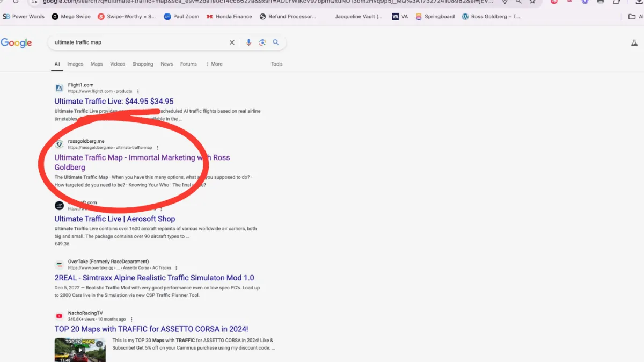Image resolution: width=644 pixels, height=362 pixels.
Task: Switch to the News tab
Action: pyautogui.click(x=167, y=64)
